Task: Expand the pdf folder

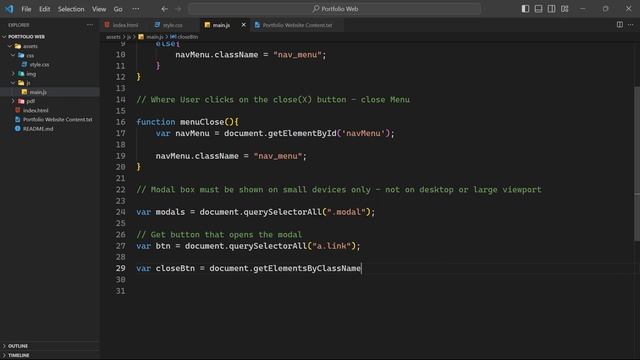Action: (13, 101)
